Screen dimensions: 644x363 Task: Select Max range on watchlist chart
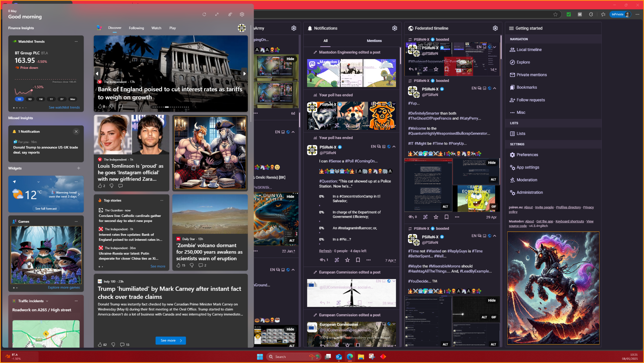click(x=73, y=99)
